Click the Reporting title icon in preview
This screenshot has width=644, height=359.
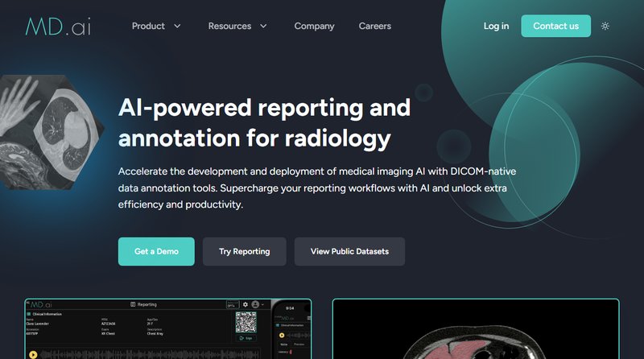133,305
